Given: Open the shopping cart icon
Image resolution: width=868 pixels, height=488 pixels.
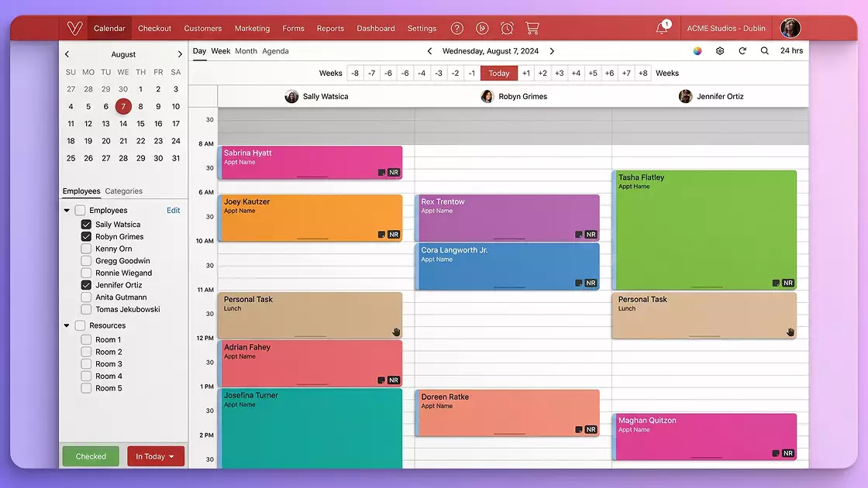Looking at the screenshot, I should pyautogui.click(x=532, y=28).
